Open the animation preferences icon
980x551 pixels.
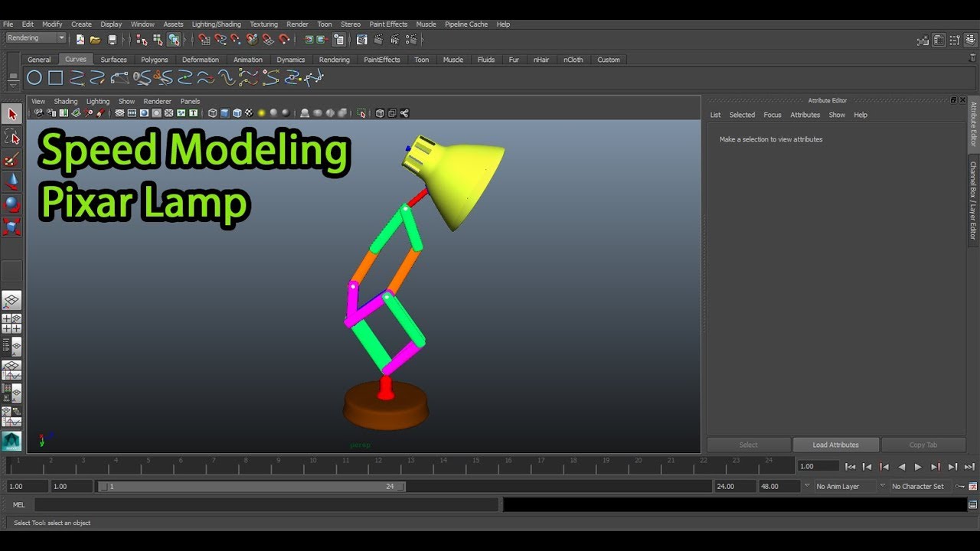[973, 486]
